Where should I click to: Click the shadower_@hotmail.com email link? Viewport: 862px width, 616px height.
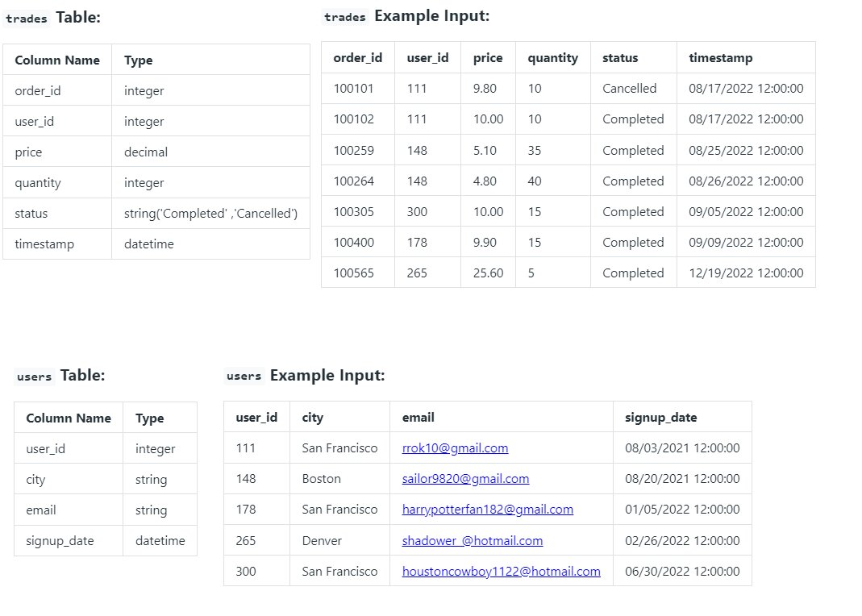coord(472,540)
